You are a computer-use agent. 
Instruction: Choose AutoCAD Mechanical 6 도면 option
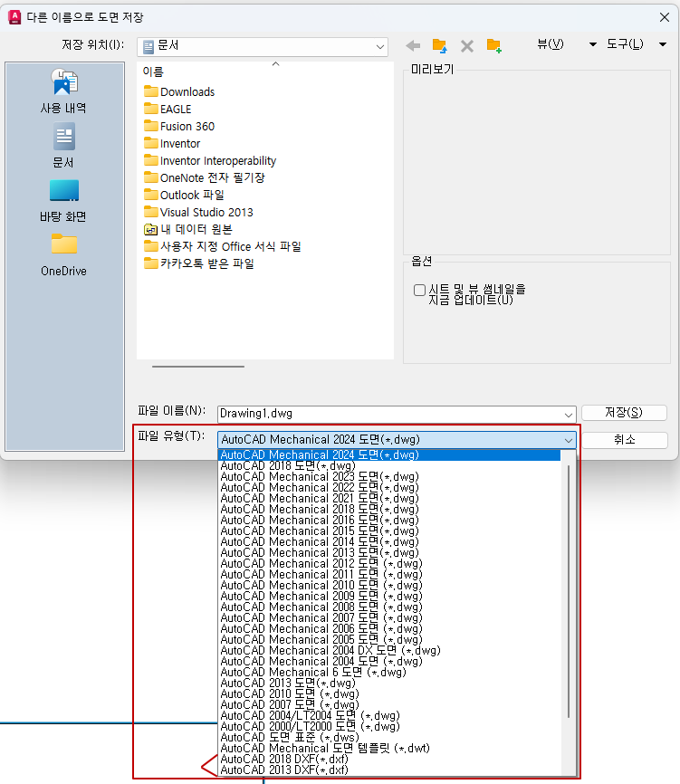click(389, 673)
